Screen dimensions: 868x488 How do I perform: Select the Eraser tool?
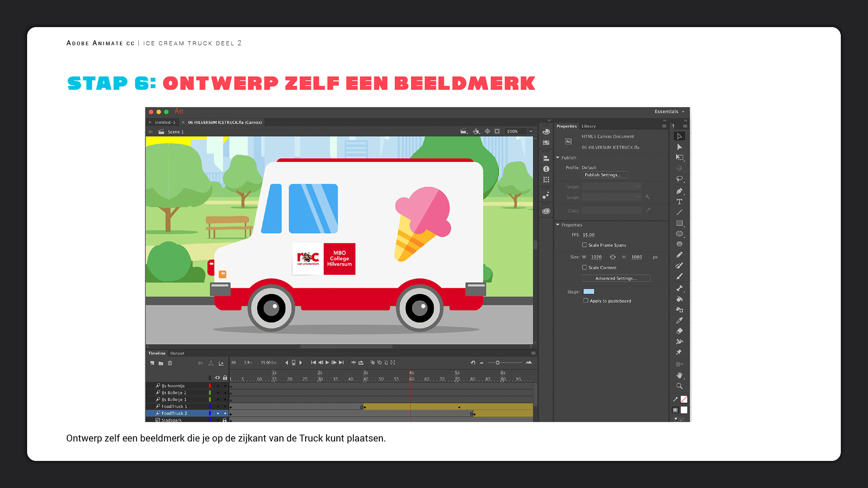pos(679,331)
